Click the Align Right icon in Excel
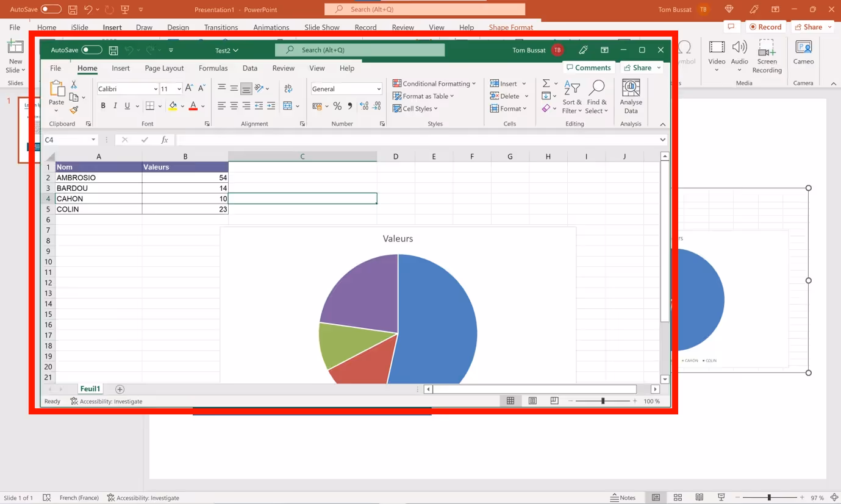The image size is (841, 504). coord(246,106)
